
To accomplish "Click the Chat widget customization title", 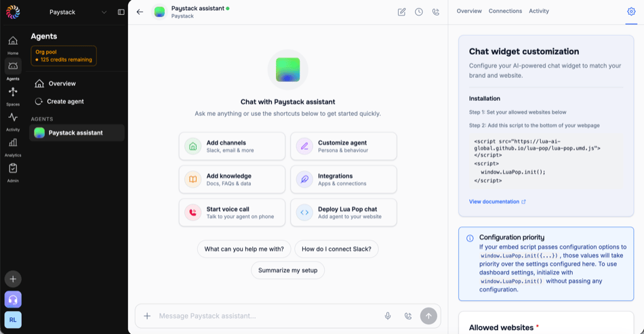I will coord(524,51).
